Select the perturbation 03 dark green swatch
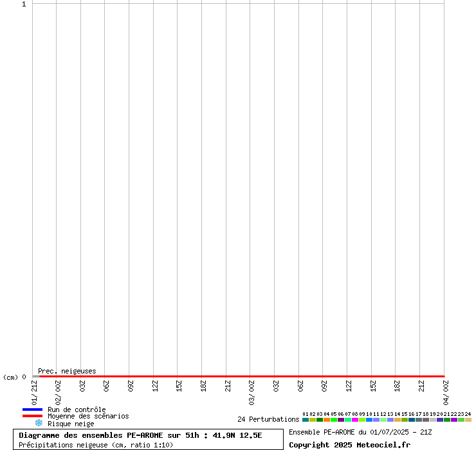 pyautogui.click(x=320, y=420)
